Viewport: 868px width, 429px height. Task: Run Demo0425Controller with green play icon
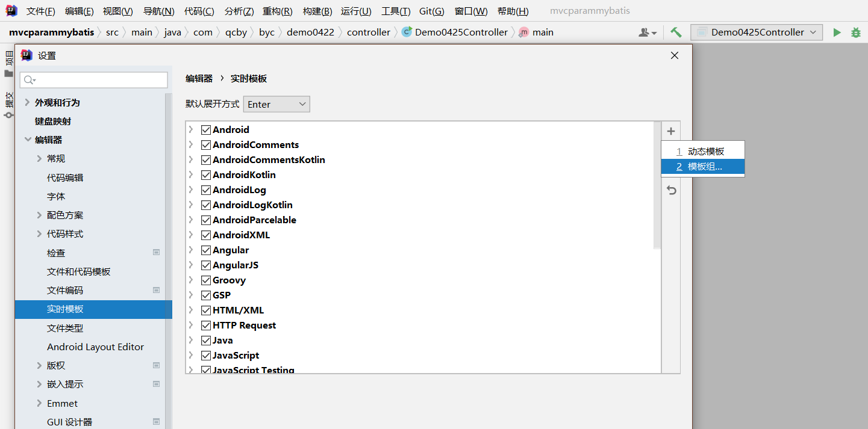837,32
